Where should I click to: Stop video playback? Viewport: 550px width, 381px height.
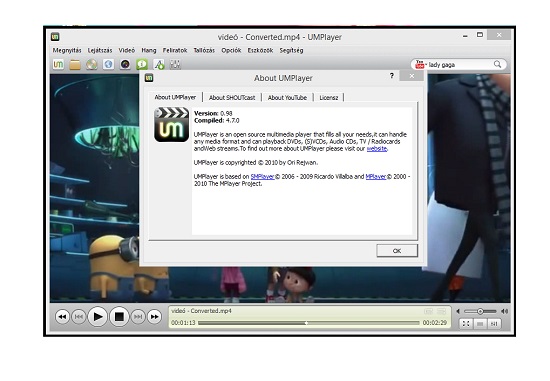[x=119, y=317]
